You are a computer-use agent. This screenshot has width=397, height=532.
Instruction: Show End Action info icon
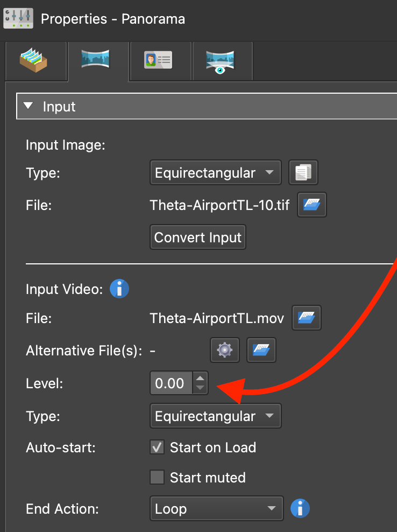click(300, 508)
